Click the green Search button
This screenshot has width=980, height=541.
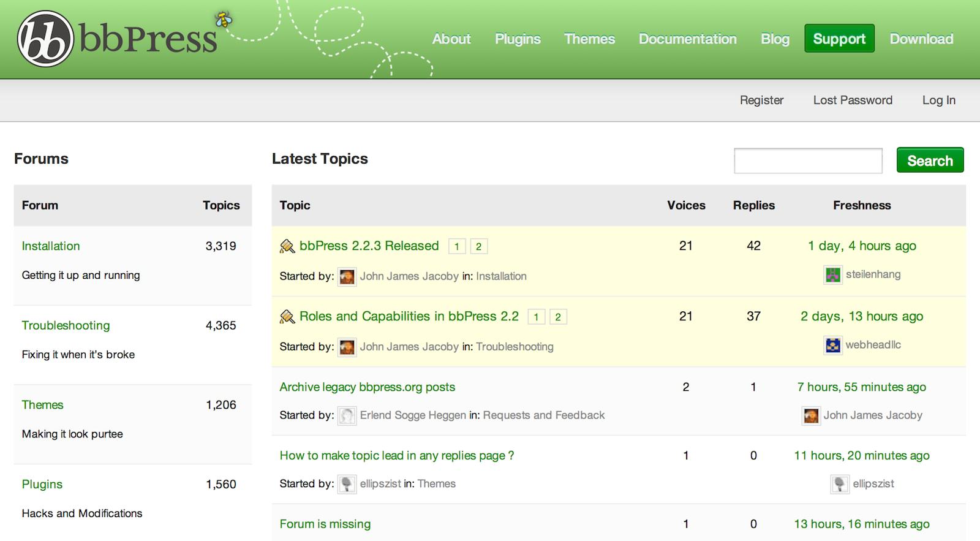(x=930, y=161)
